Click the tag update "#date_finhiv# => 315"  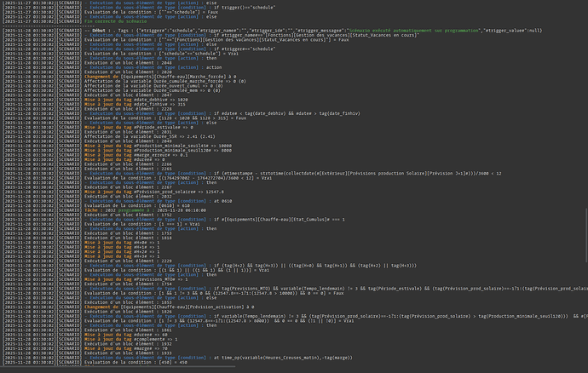(x=135, y=104)
